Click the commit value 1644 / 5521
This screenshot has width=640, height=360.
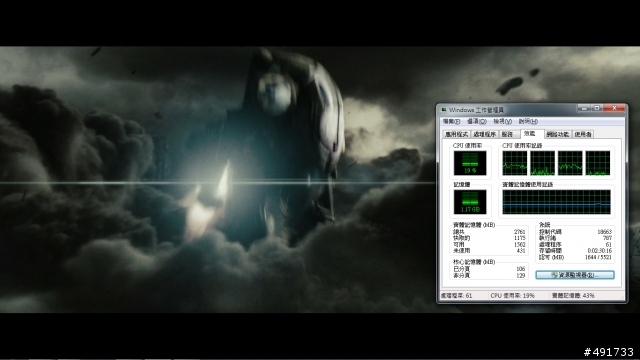point(598,257)
